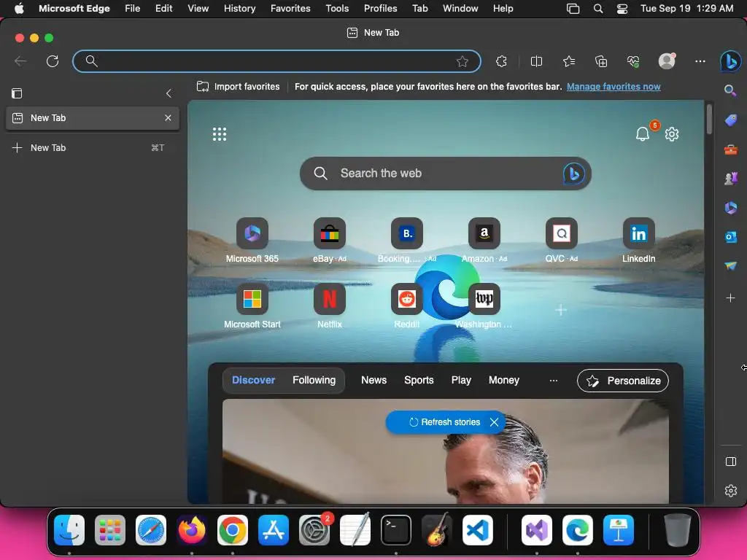The height and width of the screenshot is (560, 747).
Task: Focus the address bar field
Action: [276, 61]
